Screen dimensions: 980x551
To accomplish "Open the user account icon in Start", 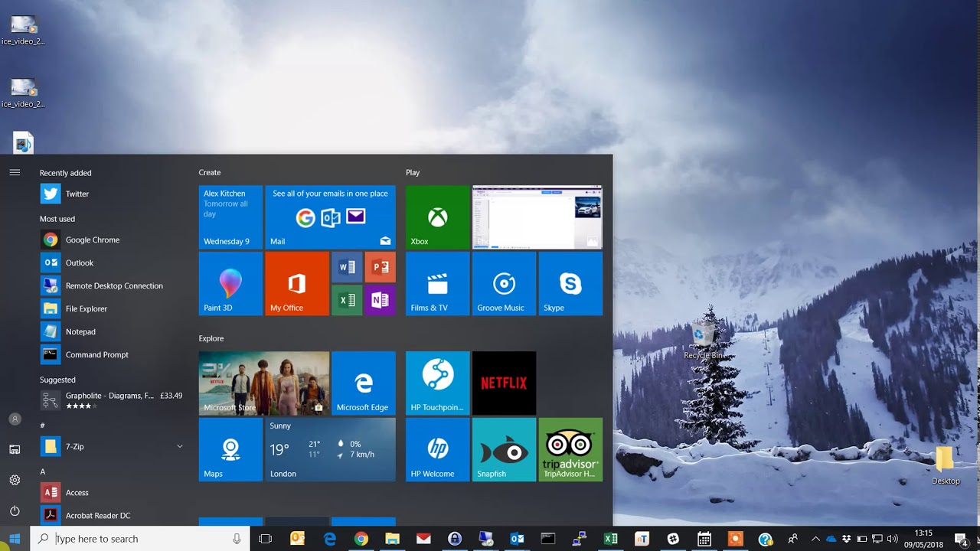I will [x=15, y=419].
